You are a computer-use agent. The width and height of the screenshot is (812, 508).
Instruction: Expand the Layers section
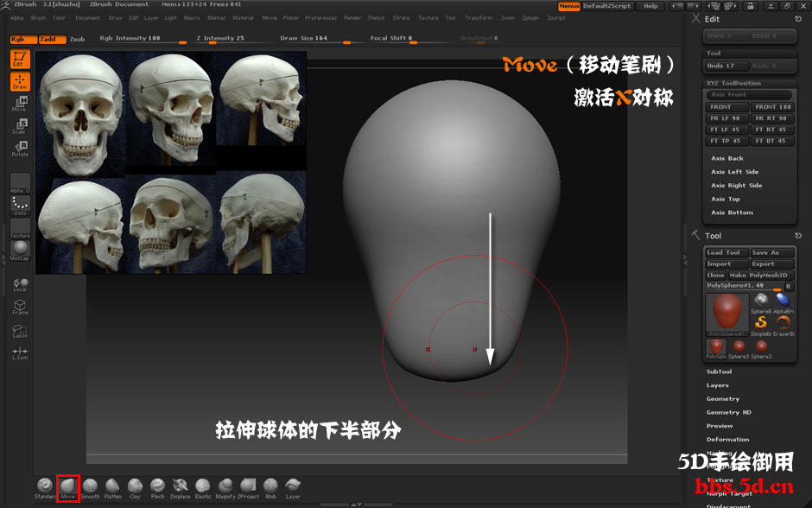click(717, 385)
